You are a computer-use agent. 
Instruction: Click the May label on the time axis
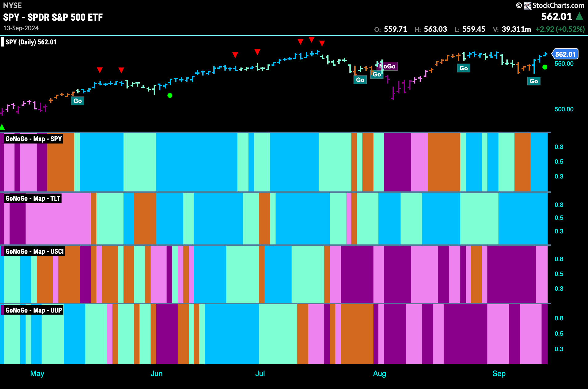pyautogui.click(x=37, y=374)
